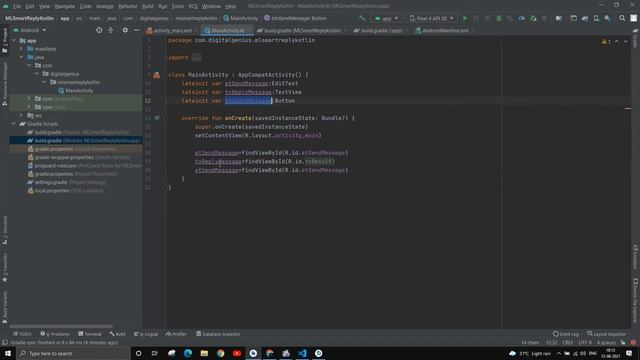Open the TODO tool window
This screenshot has height=360, width=640.
pos(22,334)
